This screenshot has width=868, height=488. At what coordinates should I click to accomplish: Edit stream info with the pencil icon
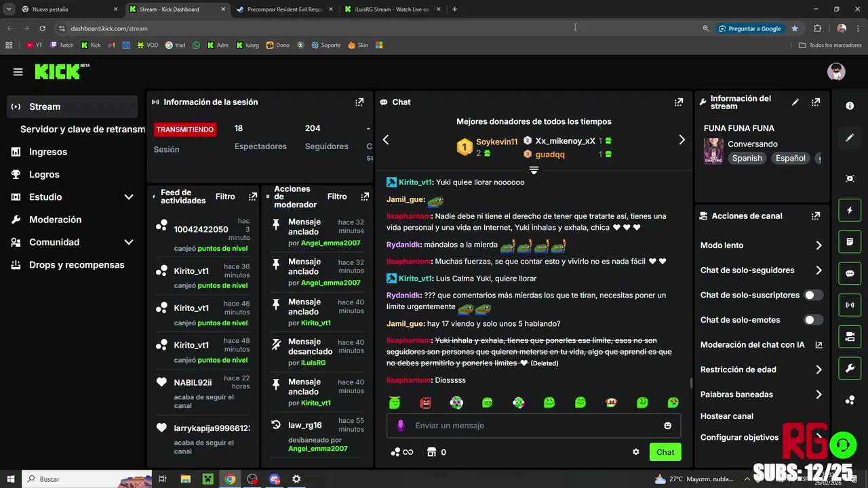point(795,102)
